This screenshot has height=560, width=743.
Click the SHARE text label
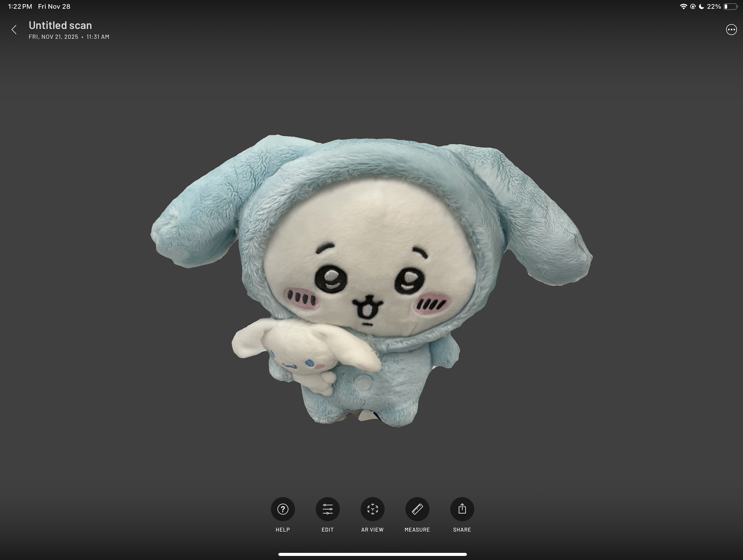462,530
